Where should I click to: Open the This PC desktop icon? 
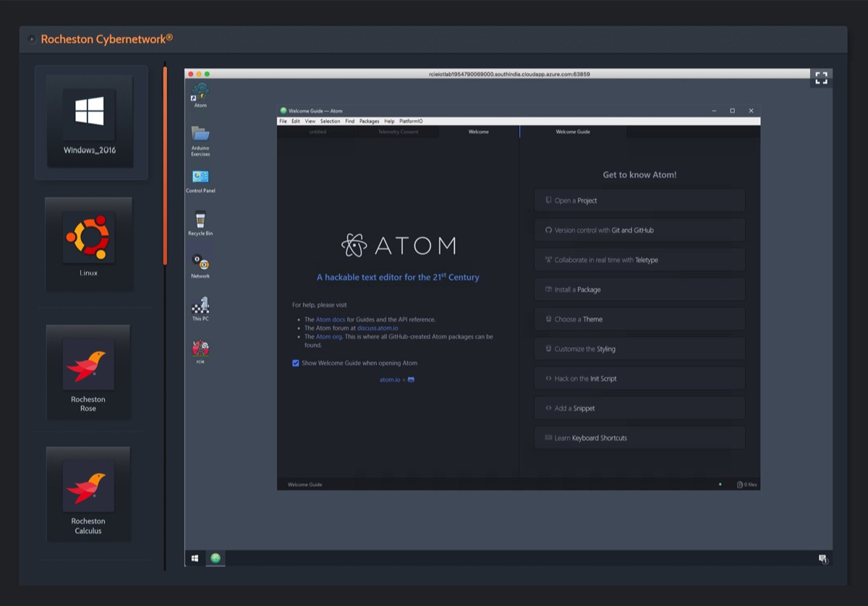200,309
